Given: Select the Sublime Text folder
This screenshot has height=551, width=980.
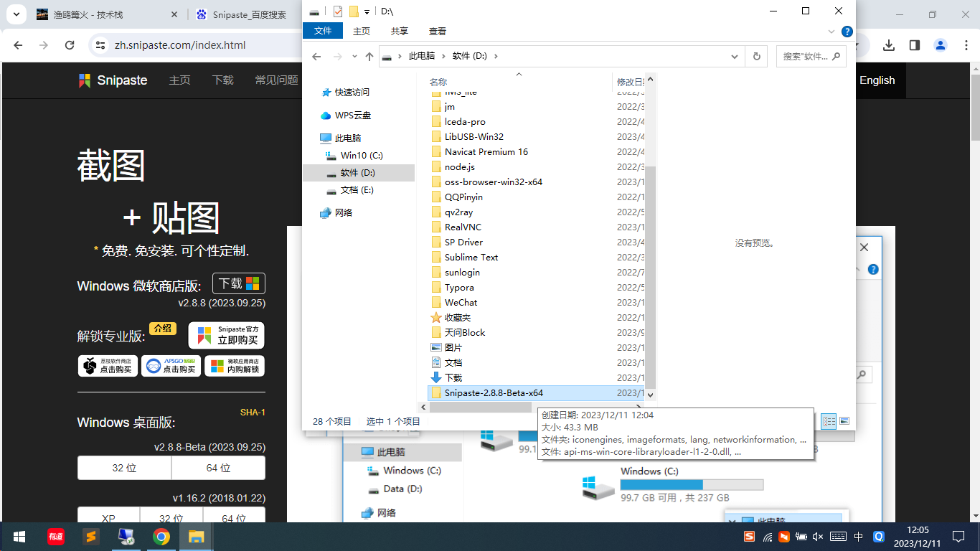Looking at the screenshot, I should point(471,257).
